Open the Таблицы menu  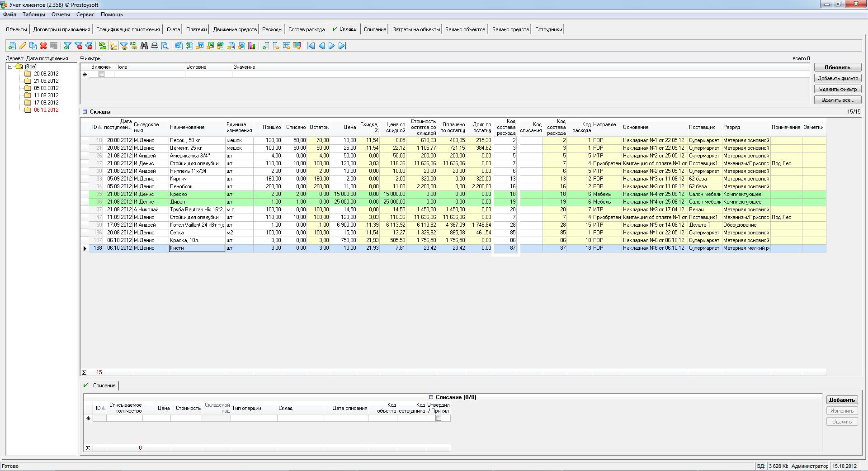tap(34, 14)
